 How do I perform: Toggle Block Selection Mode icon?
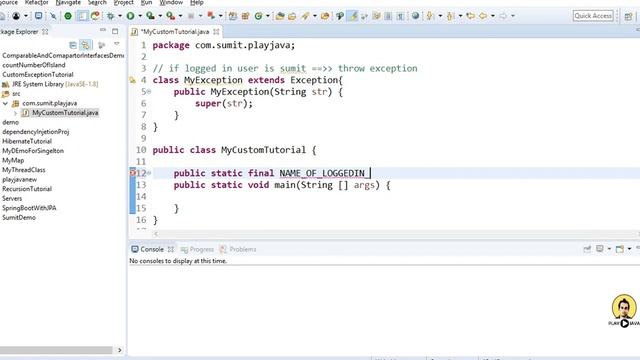coord(388,16)
